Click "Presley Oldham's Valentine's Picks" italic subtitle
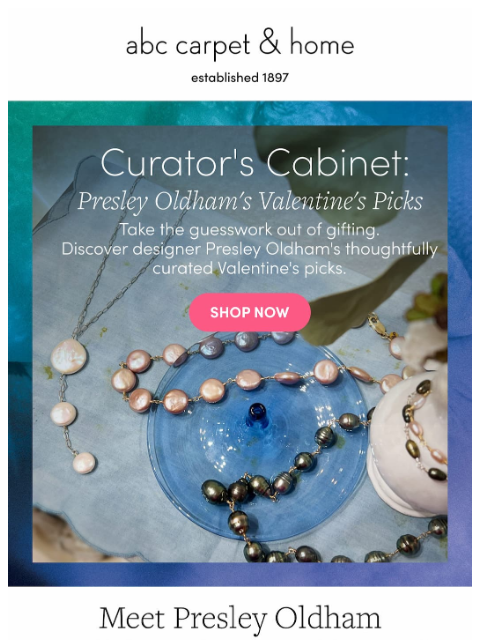This screenshot has height=640, width=480. click(250, 201)
